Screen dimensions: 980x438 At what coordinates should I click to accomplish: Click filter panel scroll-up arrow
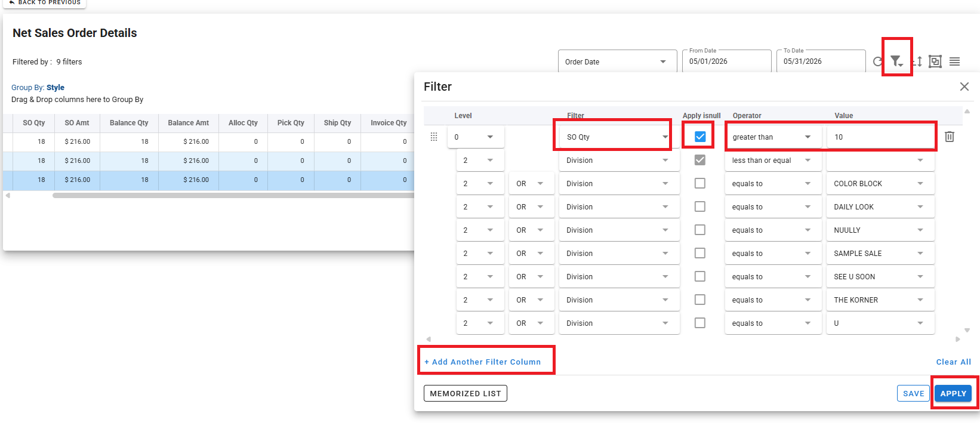point(967,111)
